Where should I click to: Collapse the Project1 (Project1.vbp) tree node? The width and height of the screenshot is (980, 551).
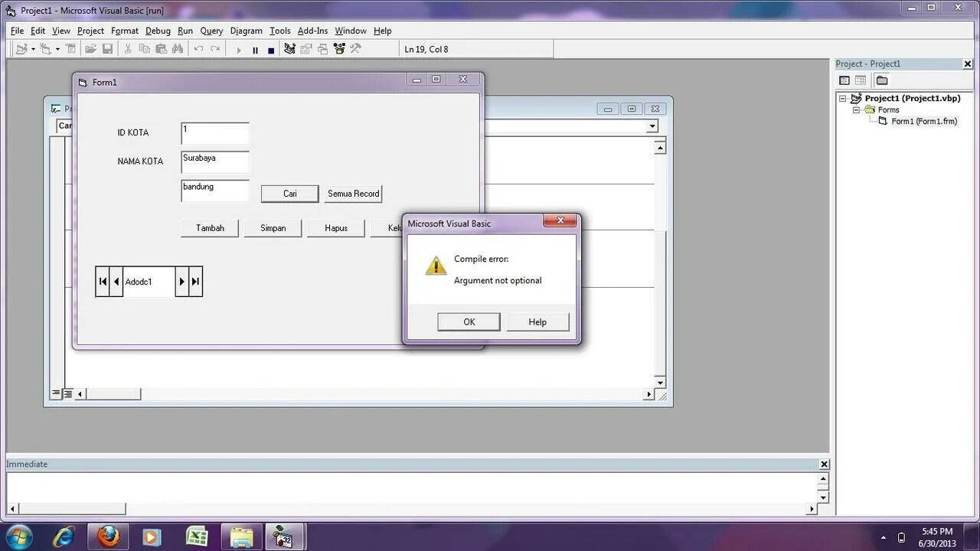843,99
